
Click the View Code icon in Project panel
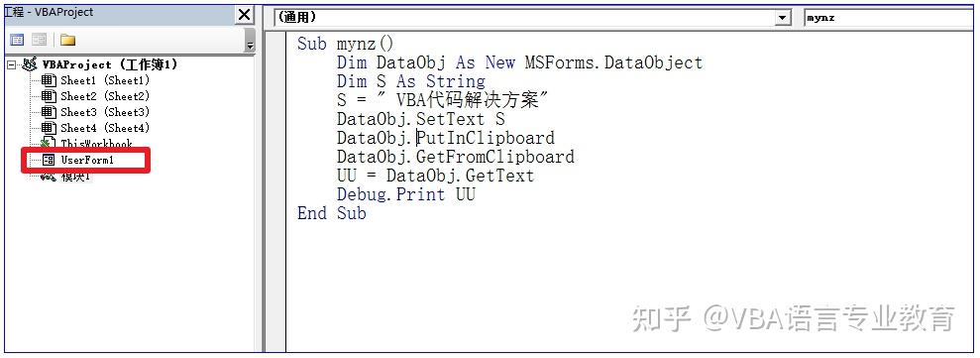(x=17, y=40)
